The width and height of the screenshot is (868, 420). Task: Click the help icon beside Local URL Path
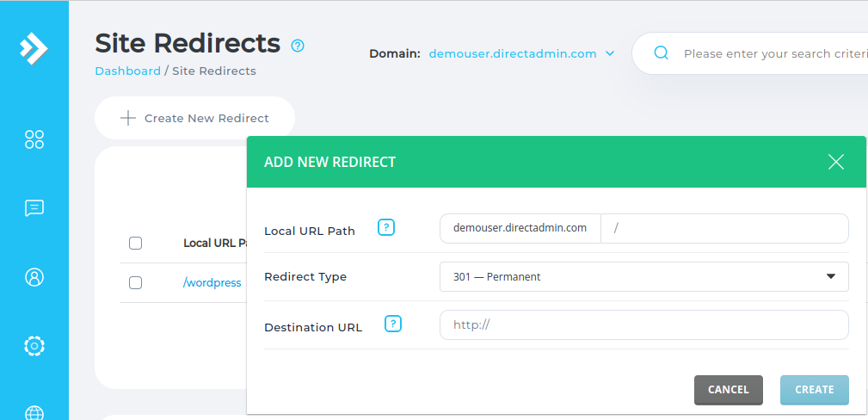(386, 227)
